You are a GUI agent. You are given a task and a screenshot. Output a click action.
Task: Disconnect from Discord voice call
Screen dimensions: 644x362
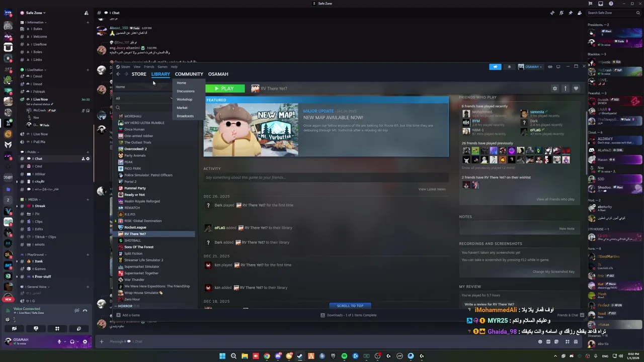click(85, 311)
